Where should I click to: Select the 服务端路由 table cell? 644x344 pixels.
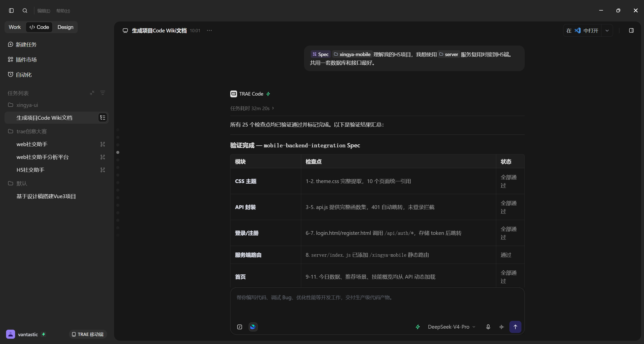click(x=266, y=255)
